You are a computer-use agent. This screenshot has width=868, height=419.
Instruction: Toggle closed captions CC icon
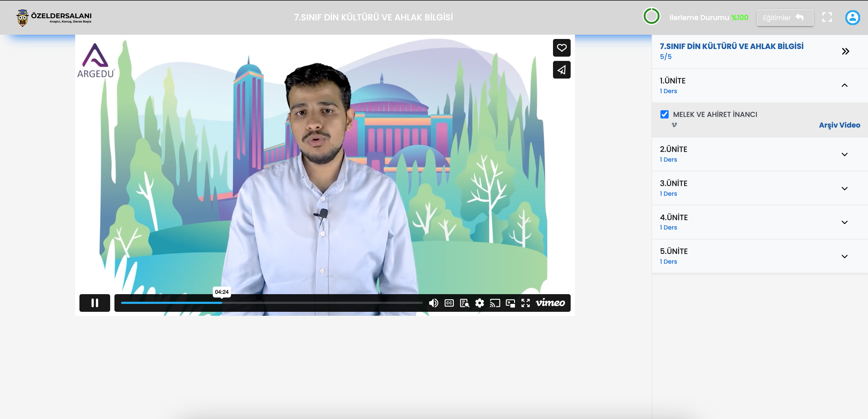tap(449, 303)
